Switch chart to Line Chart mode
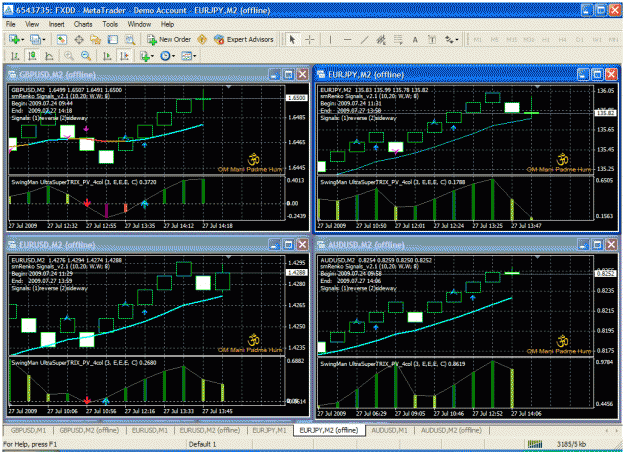The width and height of the screenshot is (625, 452). tap(49, 56)
